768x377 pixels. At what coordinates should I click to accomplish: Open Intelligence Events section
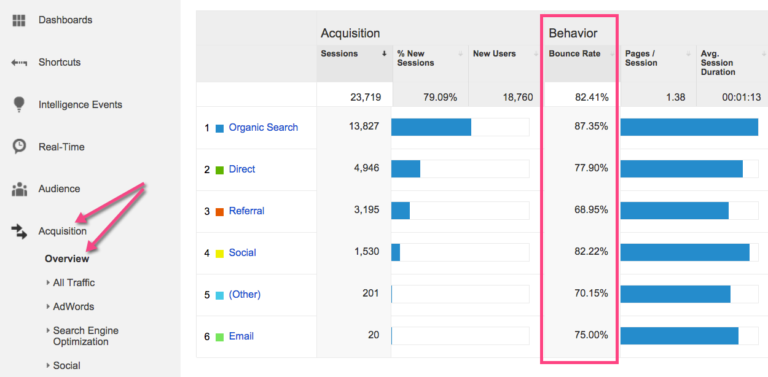[80, 104]
